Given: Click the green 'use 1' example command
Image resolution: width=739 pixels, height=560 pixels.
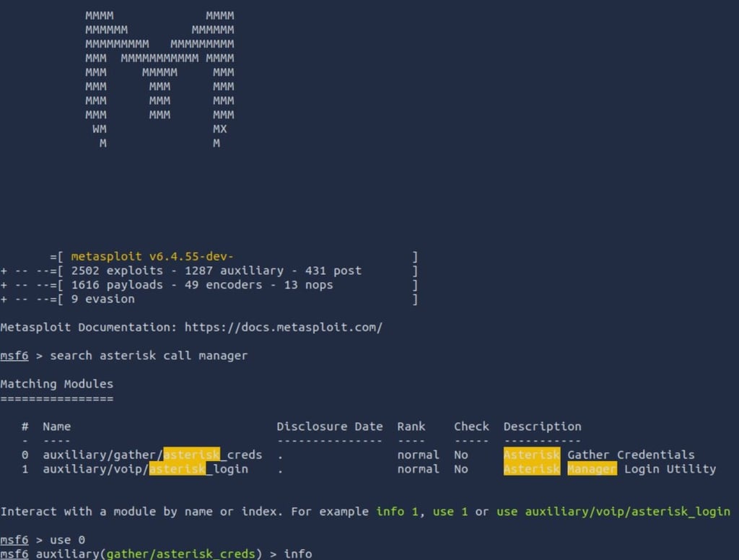Looking at the screenshot, I should pyautogui.click(x=450, y=512).
